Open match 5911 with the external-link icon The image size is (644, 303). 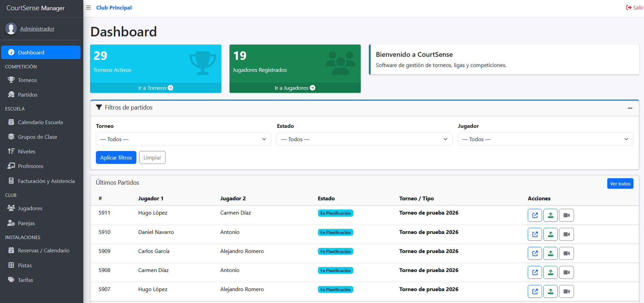535,215
